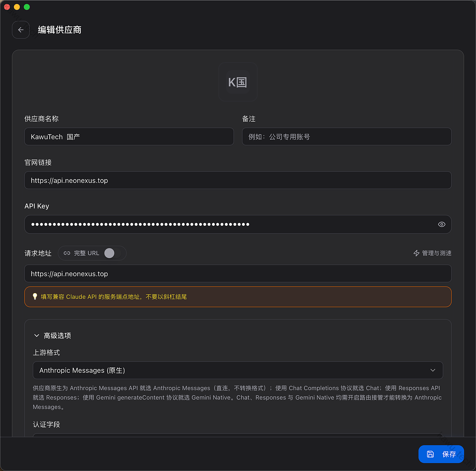Click the API Key label
The image size is (476, 471).
[x=37, y=206]
